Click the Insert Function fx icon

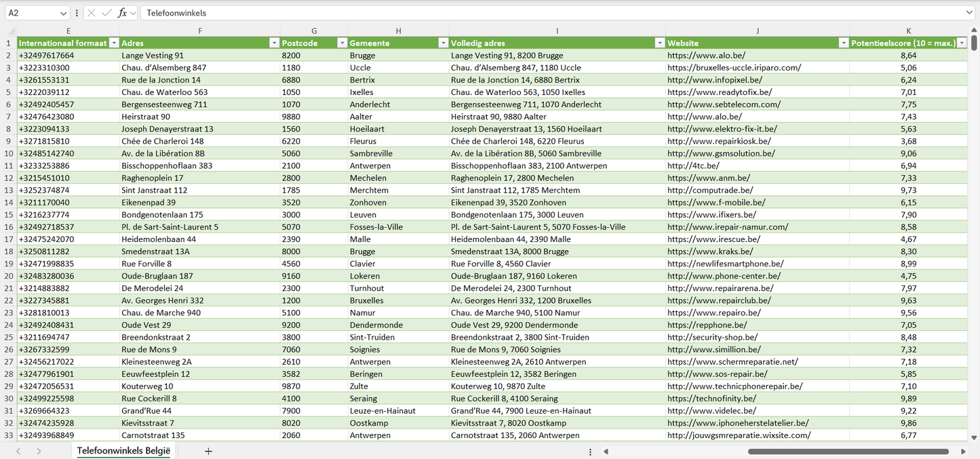[122, 13]
